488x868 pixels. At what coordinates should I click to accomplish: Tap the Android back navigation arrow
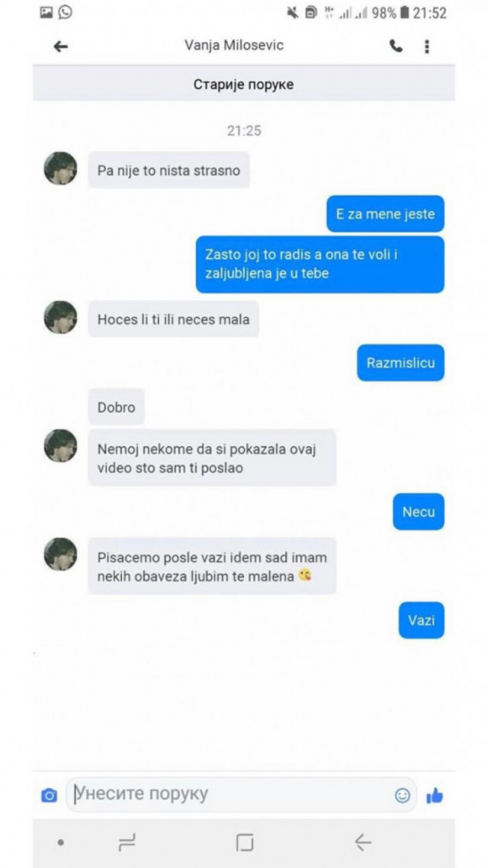(363, 843)
